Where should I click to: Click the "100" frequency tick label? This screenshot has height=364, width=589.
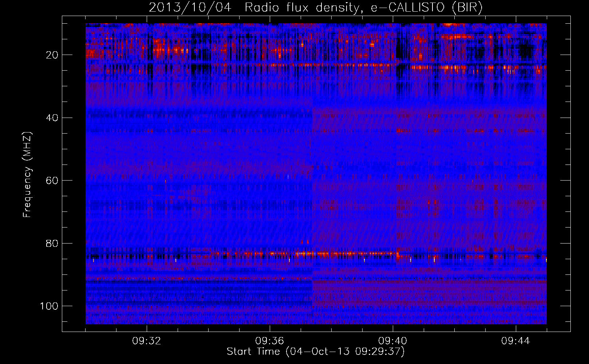(49, 306)
